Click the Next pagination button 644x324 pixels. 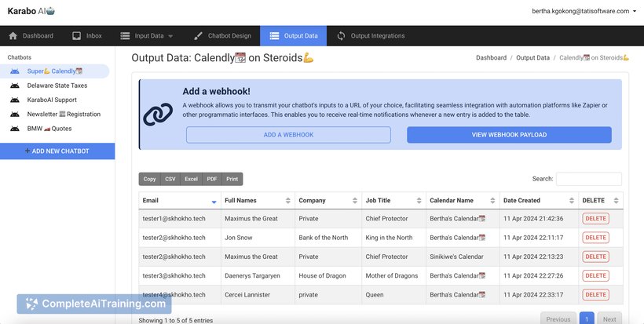609,319
